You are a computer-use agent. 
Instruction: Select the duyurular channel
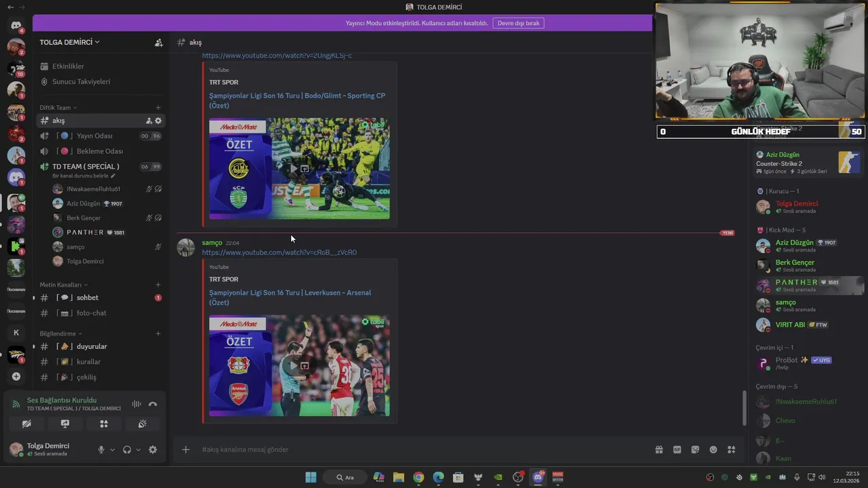pos(100,346)
